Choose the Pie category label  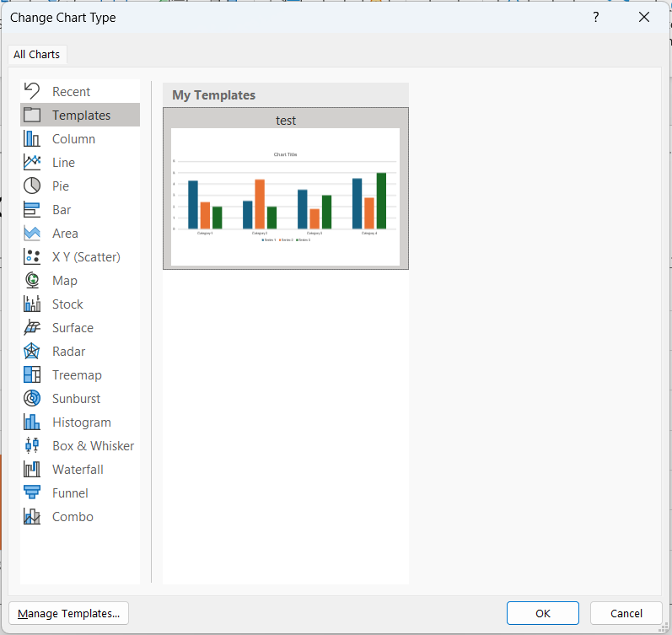[x=61, y=186]
